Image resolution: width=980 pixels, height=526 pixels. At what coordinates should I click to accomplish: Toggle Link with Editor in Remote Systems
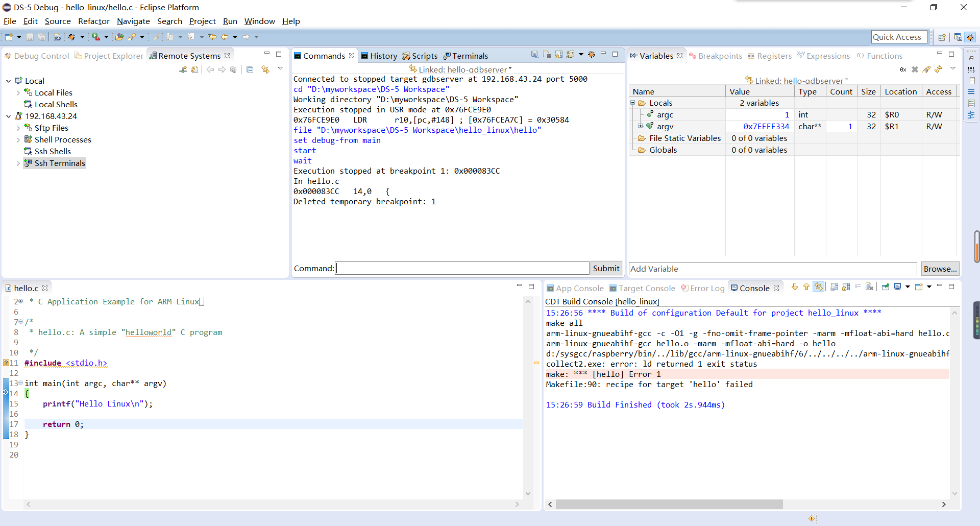[x=265, y=69]
